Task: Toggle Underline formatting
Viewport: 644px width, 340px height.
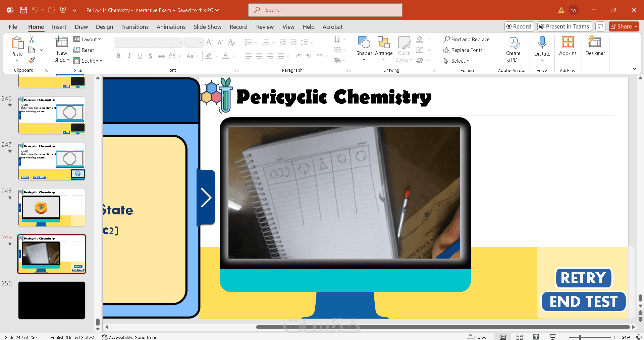Action: pos(140,56)
